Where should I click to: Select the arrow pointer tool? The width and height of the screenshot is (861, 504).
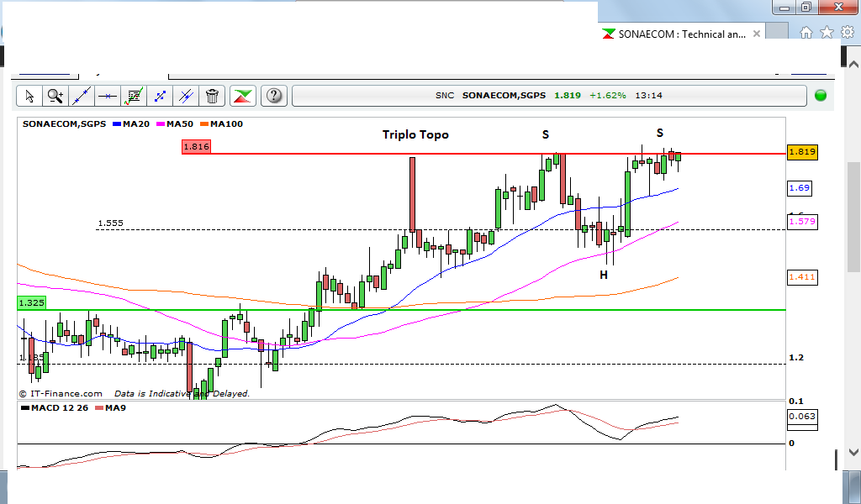tap(29, 96)
